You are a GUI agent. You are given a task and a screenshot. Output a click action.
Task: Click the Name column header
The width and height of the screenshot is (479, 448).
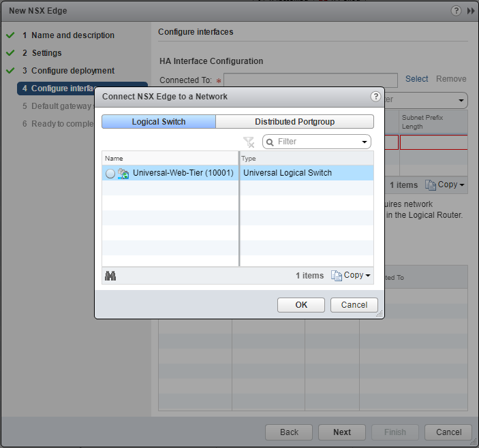coord(170,158)
